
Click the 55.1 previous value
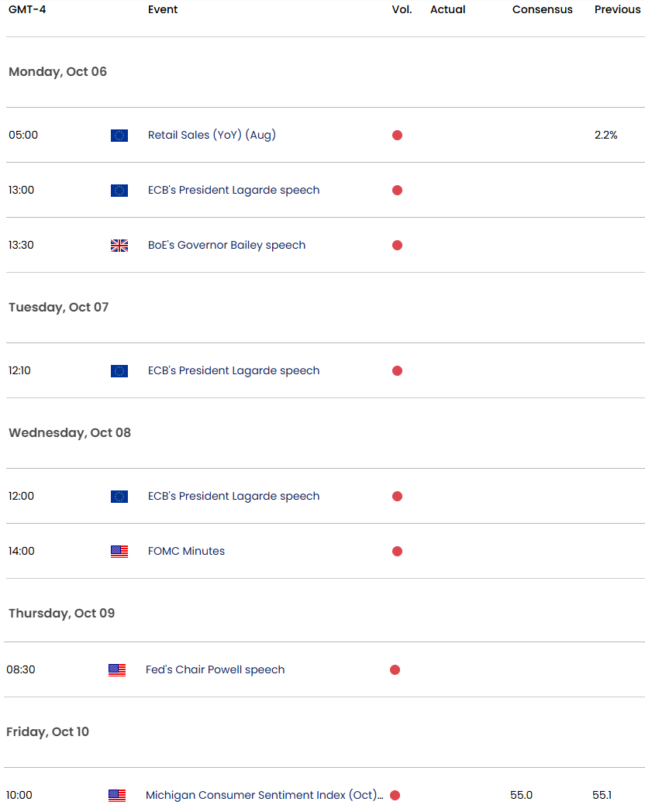click(x=602, y=795)
